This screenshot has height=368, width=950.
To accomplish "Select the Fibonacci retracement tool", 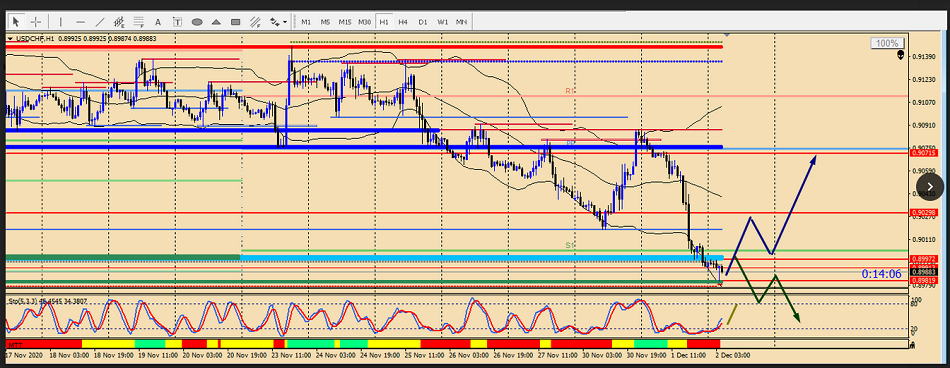I will coord(139,22).
